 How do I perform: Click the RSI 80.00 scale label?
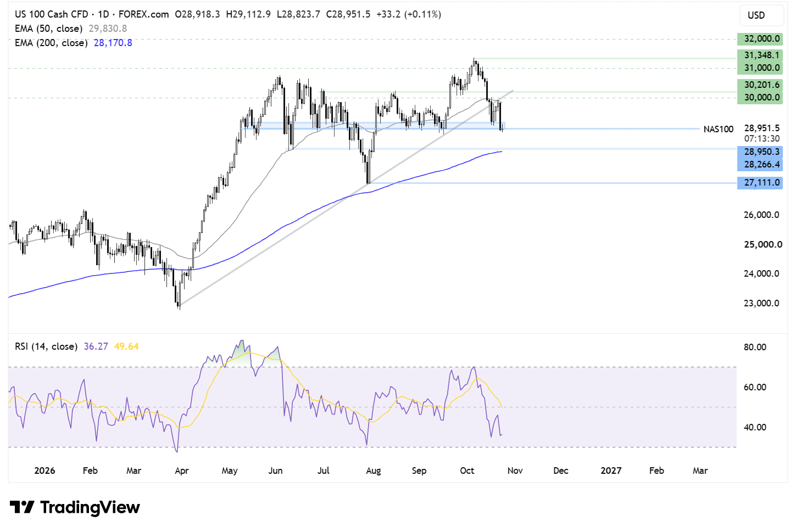pos(755,347)
